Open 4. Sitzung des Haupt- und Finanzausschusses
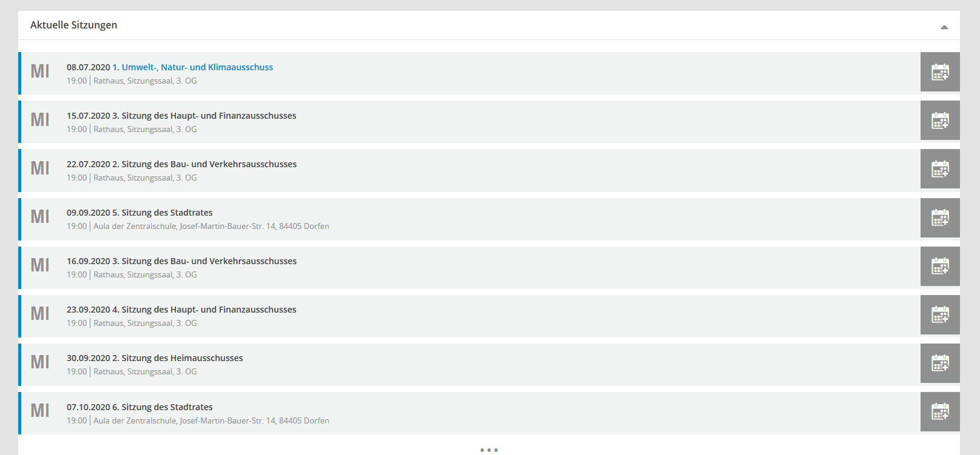980x455 pixels. click(x=204, y=310)
